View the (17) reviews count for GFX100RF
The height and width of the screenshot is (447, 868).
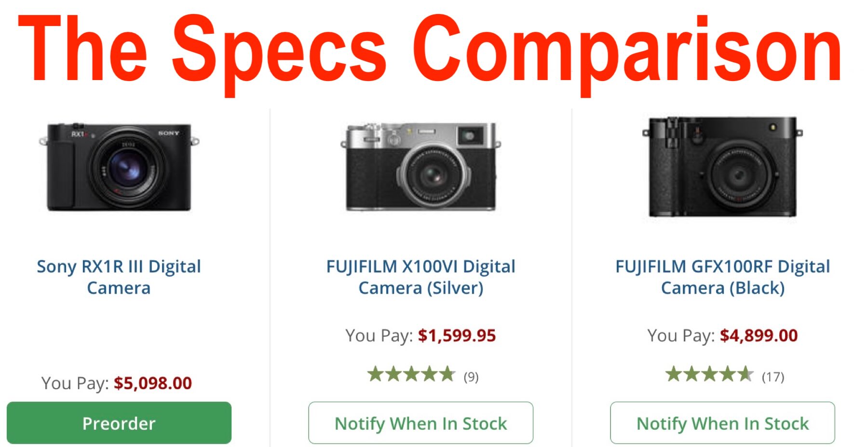(773, 377)
